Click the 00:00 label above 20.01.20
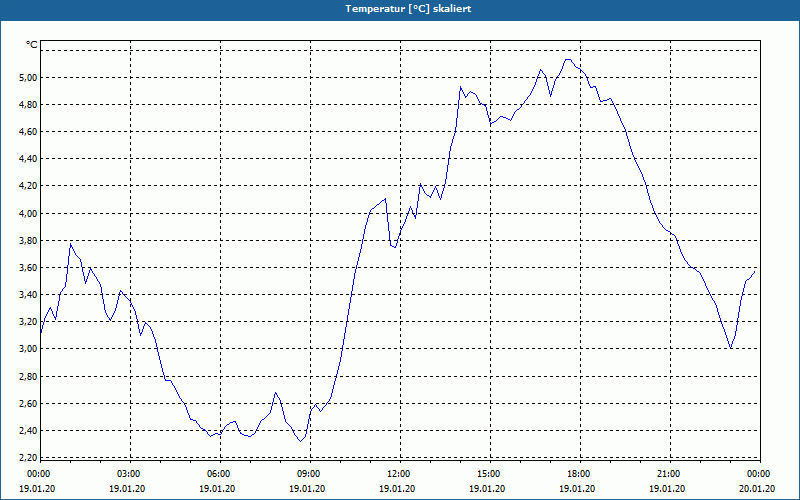 760,474
